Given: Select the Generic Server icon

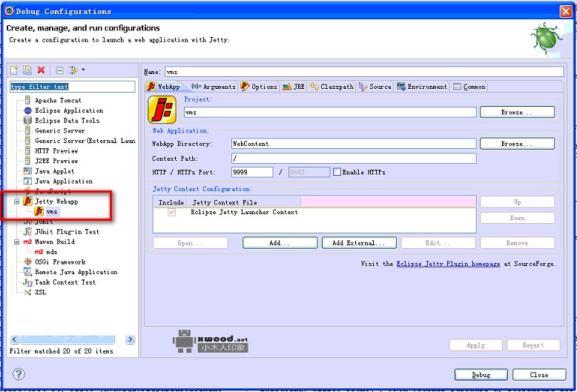Looking at the screenshot, I should coord(27,130).
